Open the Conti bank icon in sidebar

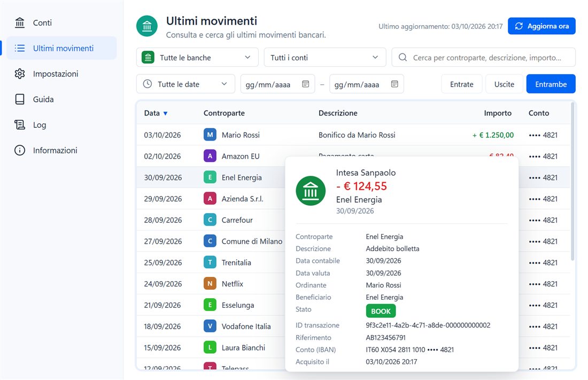coord(19,23)
